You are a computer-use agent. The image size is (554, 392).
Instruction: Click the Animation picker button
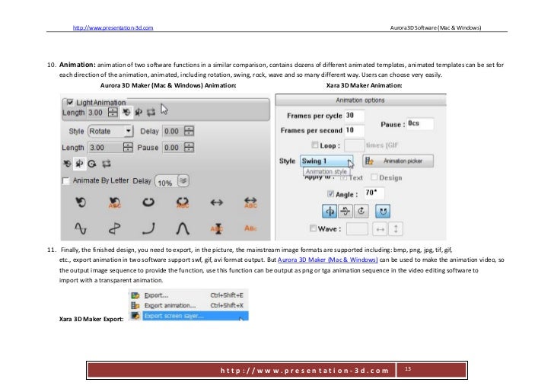click(x=398, y=161)
